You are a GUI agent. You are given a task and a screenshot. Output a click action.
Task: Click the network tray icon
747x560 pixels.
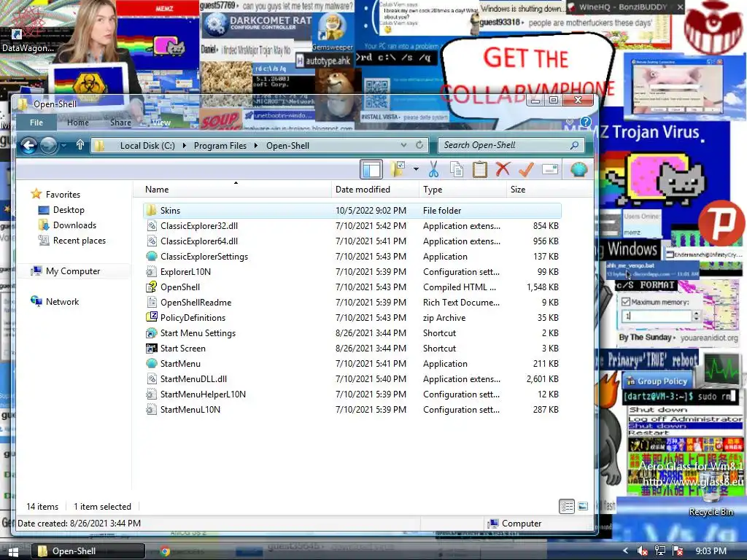pyautogui.click(x=659, y=551)
